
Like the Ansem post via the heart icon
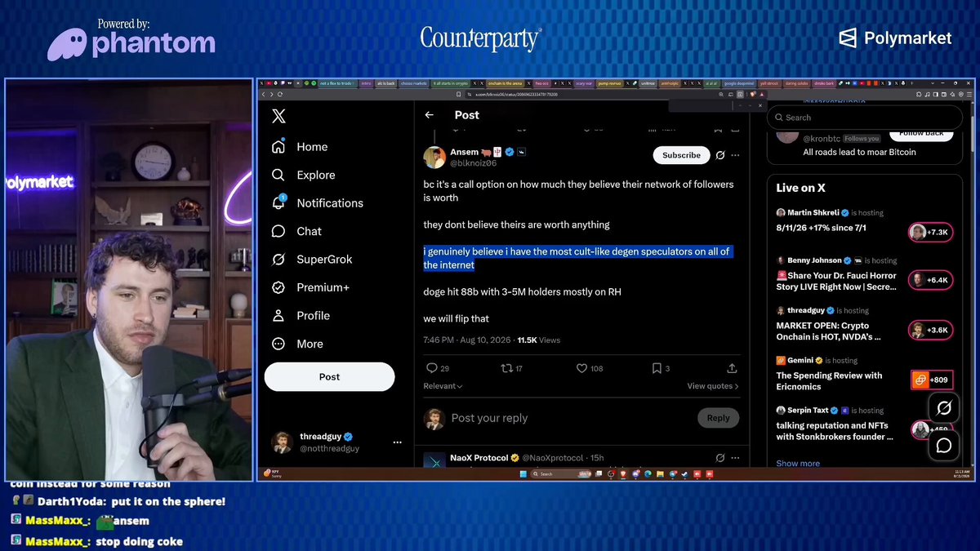[582, 368]
